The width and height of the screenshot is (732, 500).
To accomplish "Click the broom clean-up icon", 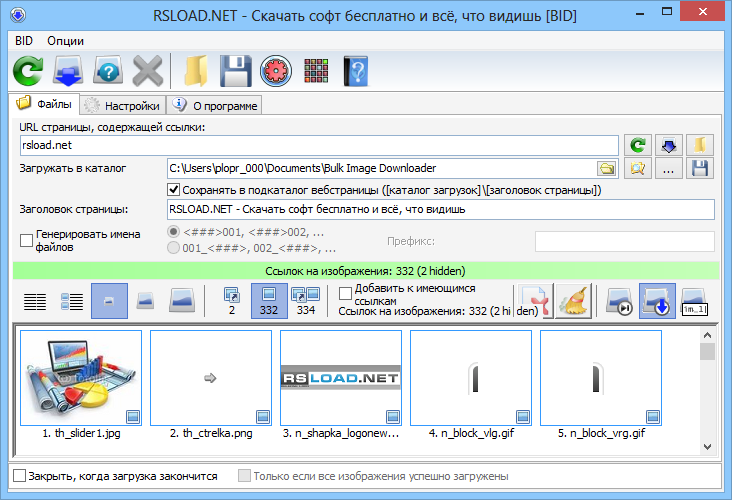I will click(x=574, y=301).
